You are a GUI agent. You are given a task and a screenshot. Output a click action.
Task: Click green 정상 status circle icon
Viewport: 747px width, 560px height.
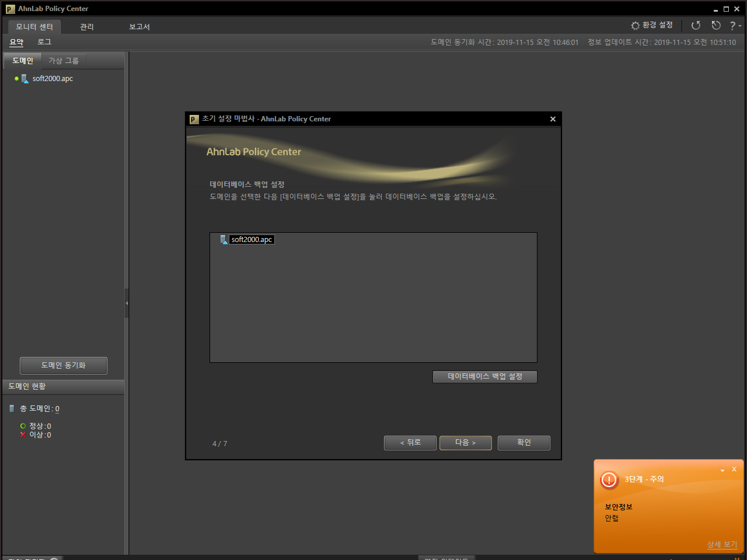click(x=23, y=426)
